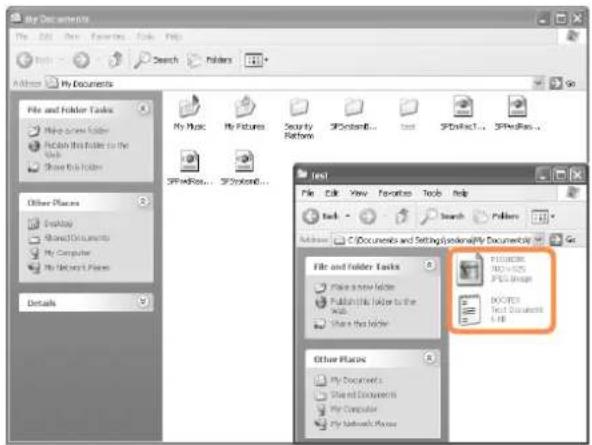Toggle Folders pane in My Documents toolbar
Image resolution: width=592 pixels, height=445 pixels.
point(210,60)
